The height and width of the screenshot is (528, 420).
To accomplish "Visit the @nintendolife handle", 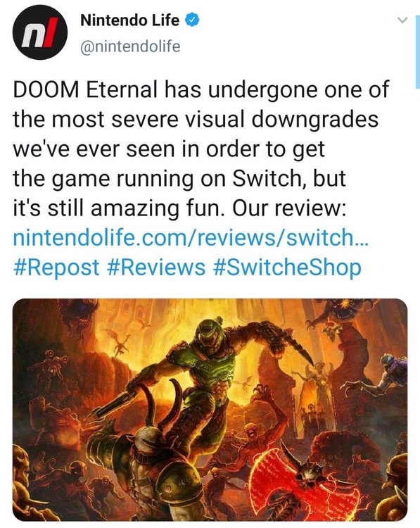I will 130,46.
